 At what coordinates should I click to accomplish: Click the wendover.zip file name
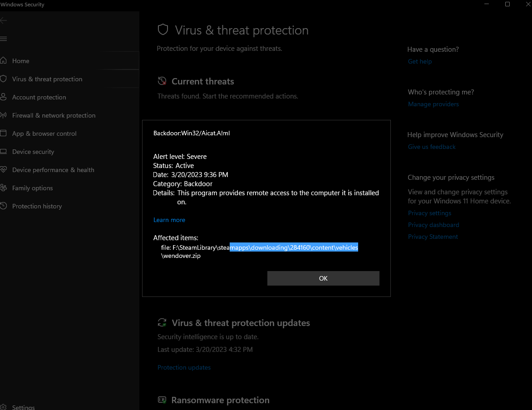[181, 256]
